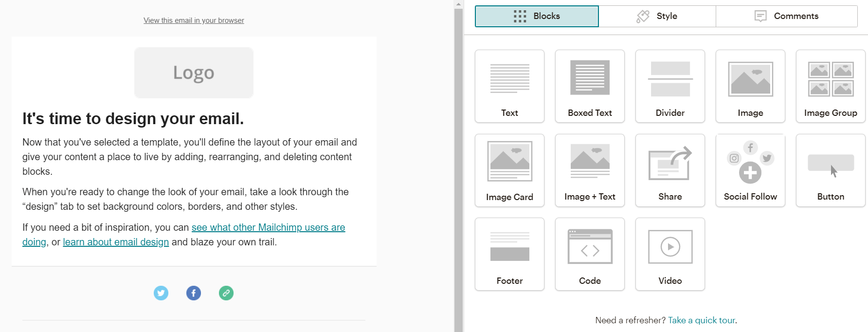Choose the Image block
Viewport: 868px width, 332px height.
point(750,86)
